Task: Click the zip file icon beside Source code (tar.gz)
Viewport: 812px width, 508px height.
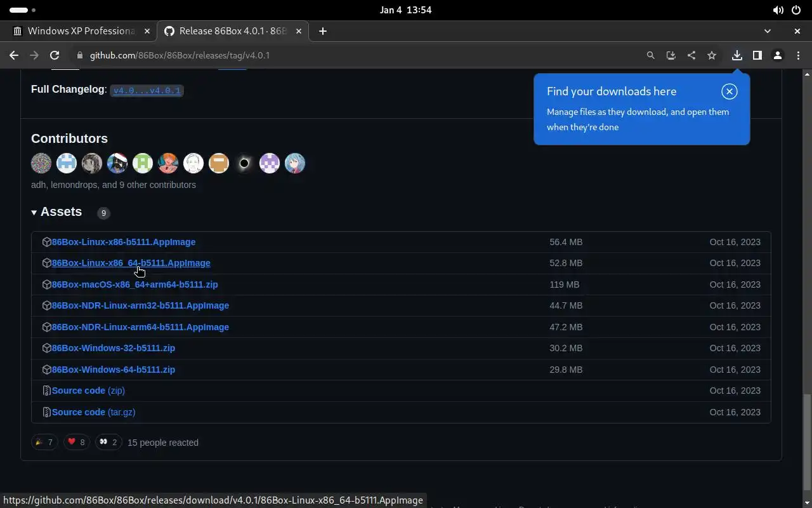Action: click(x=46, y=412)
